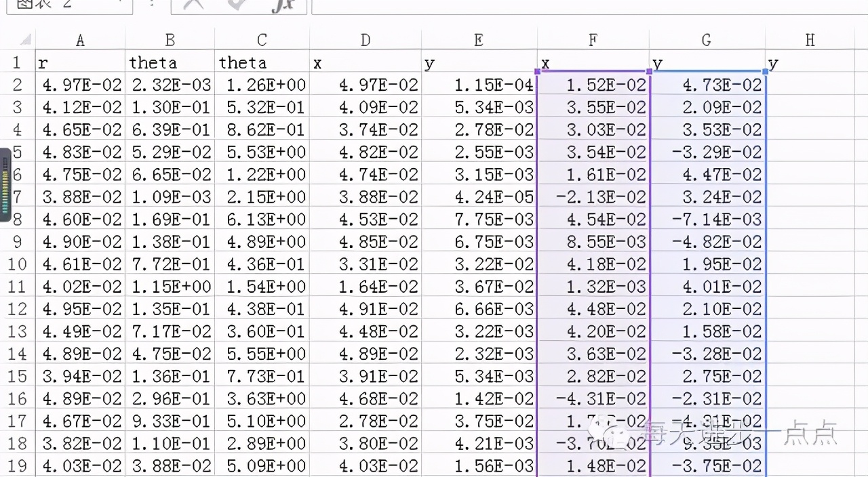
Task: Select cell containing 1.15E+00
Action: click(170, 286)
